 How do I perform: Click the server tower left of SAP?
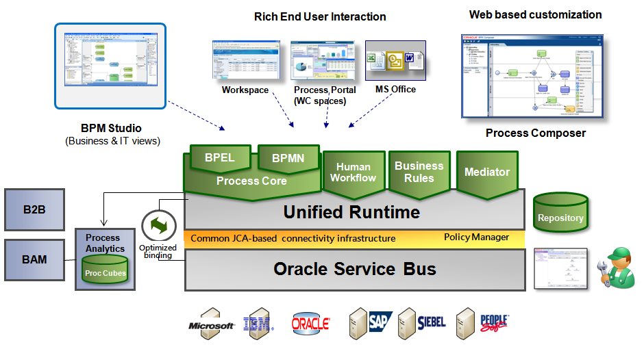[358, 324]
